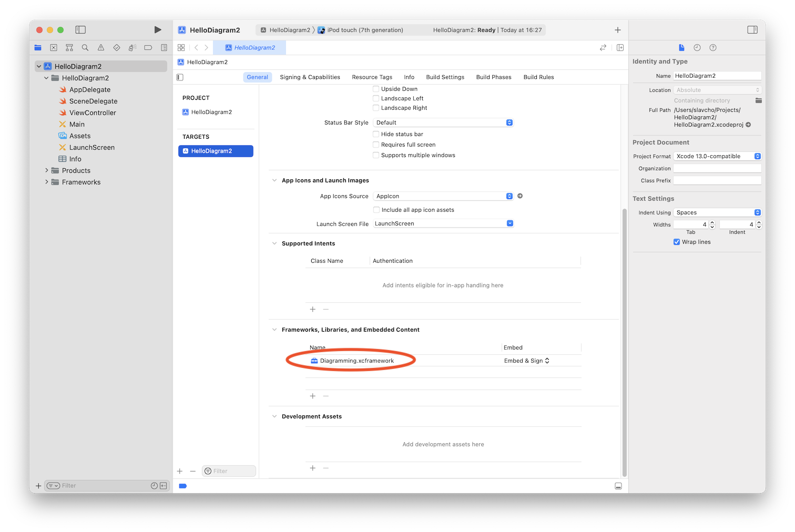The width and height of the screenshot is (795, 532).
Task: Switch to Resource Tags tab
Action: tap(372, 77)
